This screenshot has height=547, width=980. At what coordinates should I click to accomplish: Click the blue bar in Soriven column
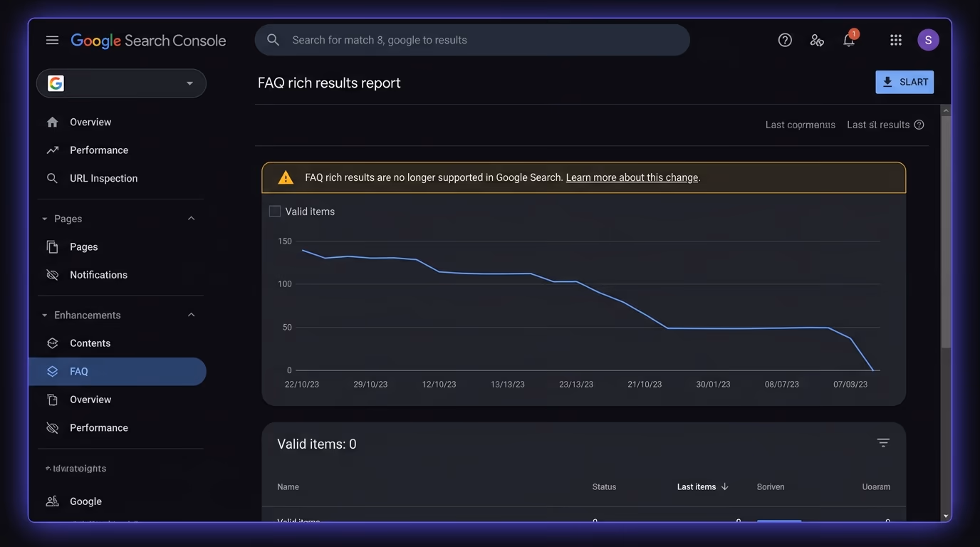pyautogui.click(x=779, y=521)
